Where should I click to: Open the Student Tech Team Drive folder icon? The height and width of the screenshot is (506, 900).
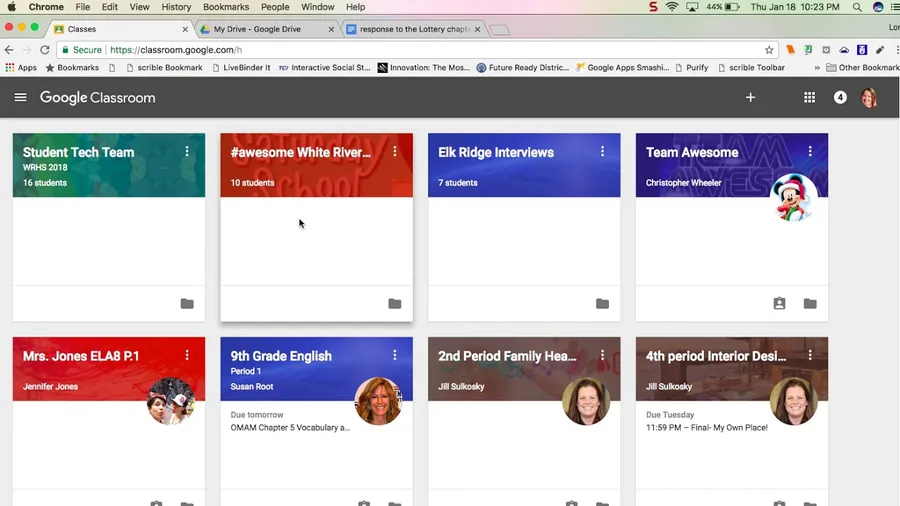(187, 304)
